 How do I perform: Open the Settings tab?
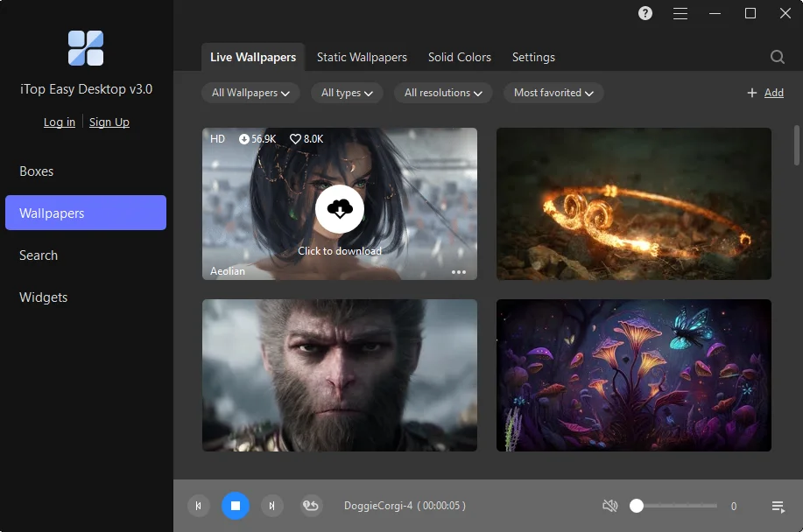click(x=533, y=57)
